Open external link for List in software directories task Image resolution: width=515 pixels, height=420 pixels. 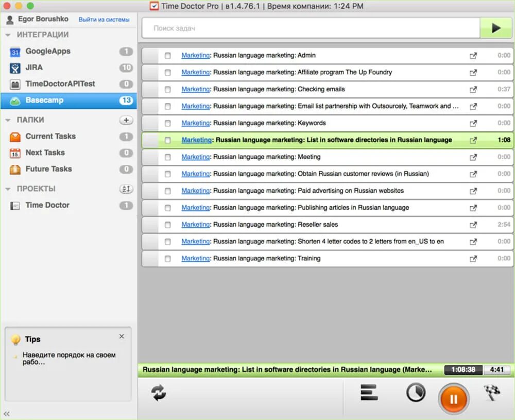(473, 140)
